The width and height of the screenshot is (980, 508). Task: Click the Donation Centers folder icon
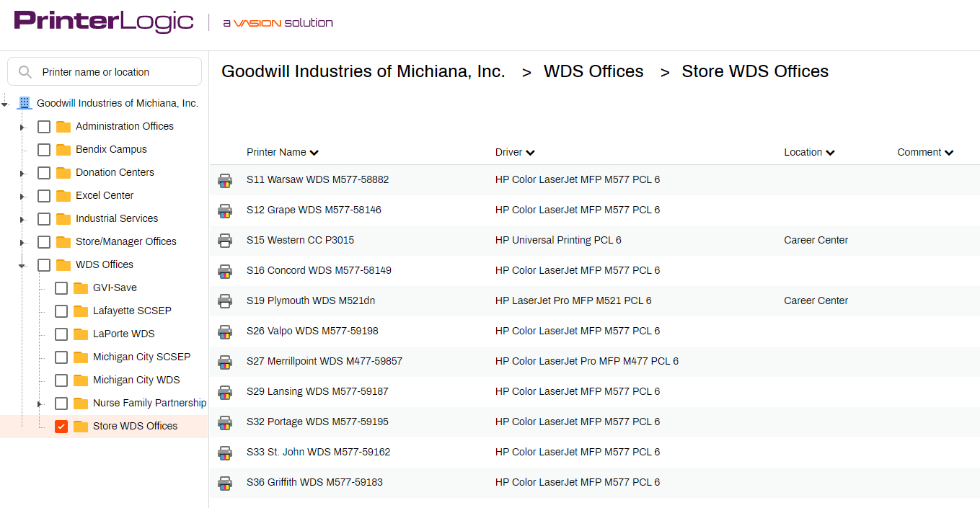point(63,173)
